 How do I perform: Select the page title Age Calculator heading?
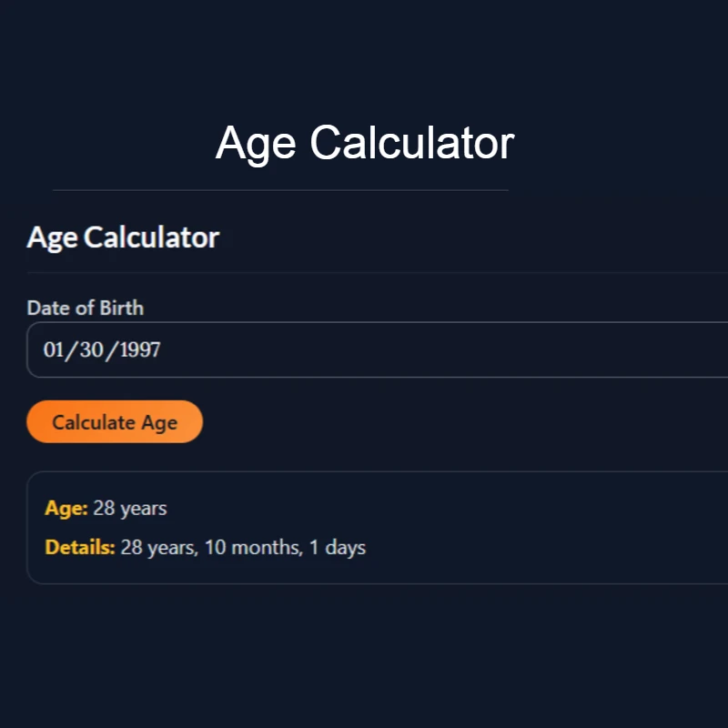[x=364, y=143]
